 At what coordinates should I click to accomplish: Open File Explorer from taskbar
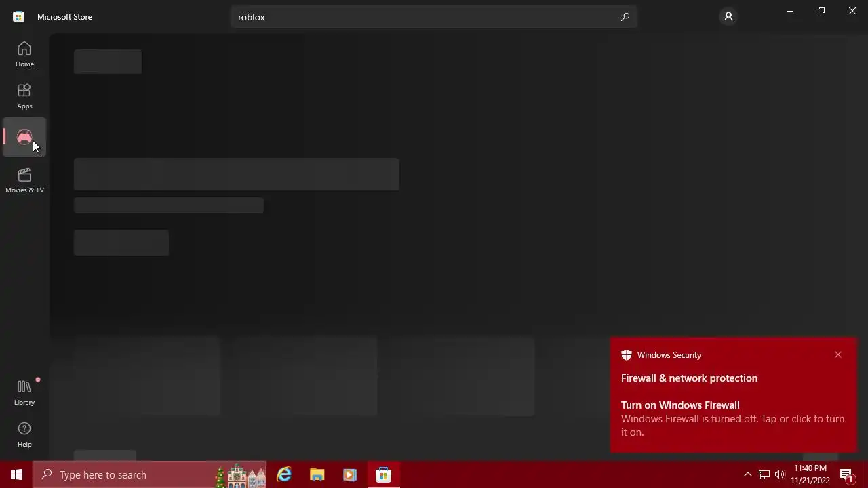(x=317, y=474)
